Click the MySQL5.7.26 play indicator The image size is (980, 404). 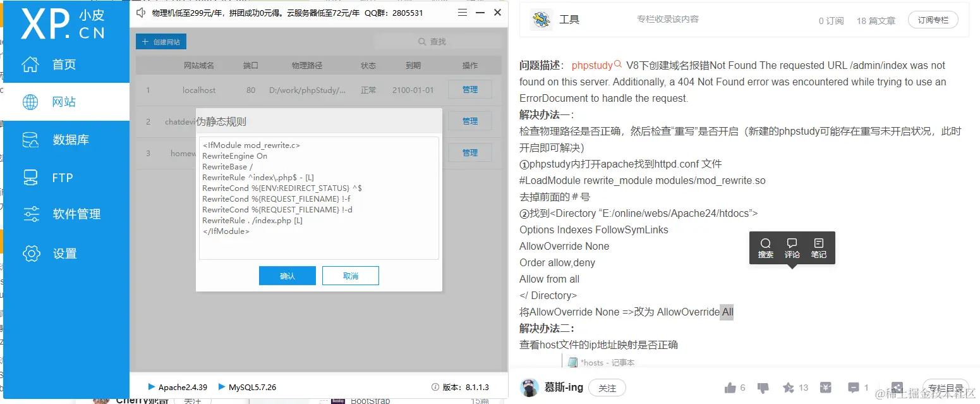click(222, 387)
